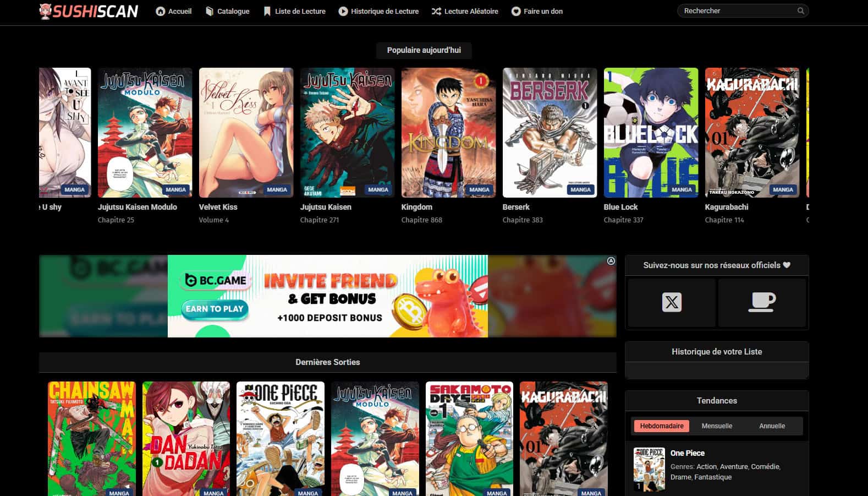Viewport: 868px width, 496px height.
Task: Click the home icon beside Accueil
Action: tap(160, 12)
